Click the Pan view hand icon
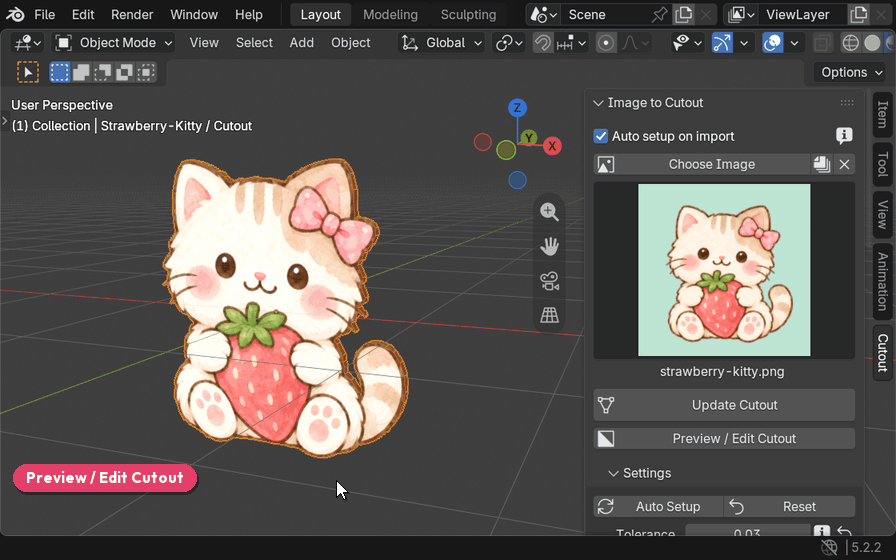The height and width of the screenshot is (560, 896). [x=549, y=246]
